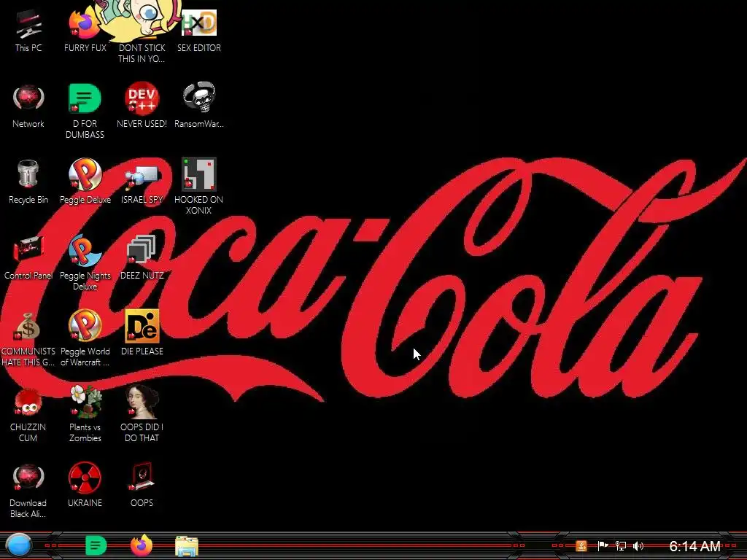Open the volume speaker tray icon
Viewport: 747px width, 560px height.
pos(638,545)
